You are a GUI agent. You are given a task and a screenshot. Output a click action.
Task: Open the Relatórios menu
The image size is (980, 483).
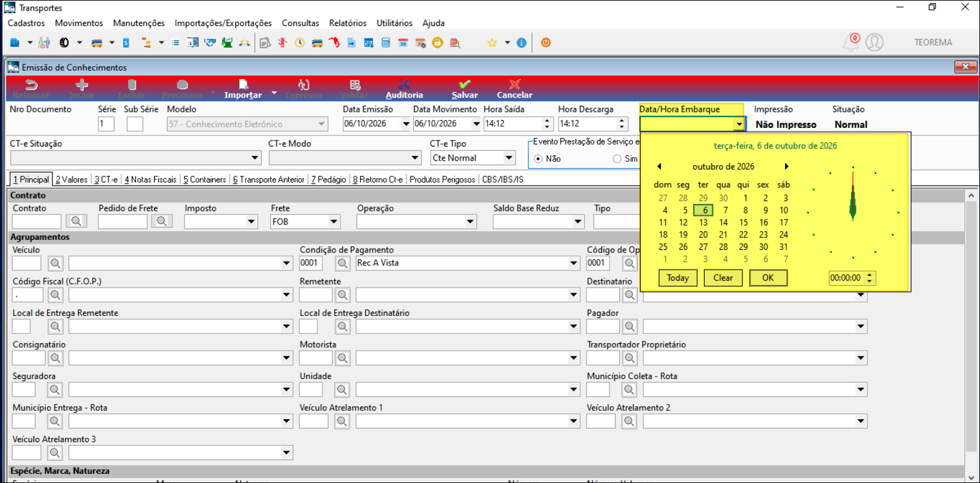pyautogui.click(x=348, y=23)
